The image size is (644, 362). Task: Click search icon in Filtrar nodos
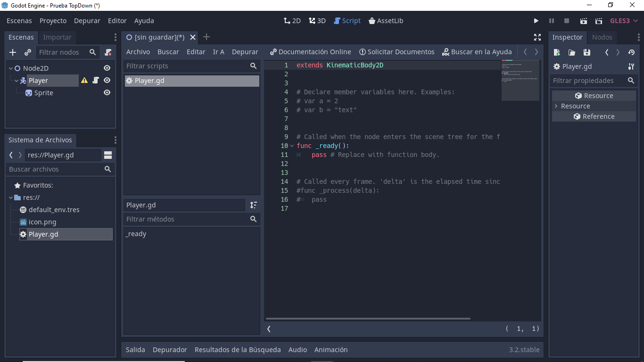[x=93, y=52]
